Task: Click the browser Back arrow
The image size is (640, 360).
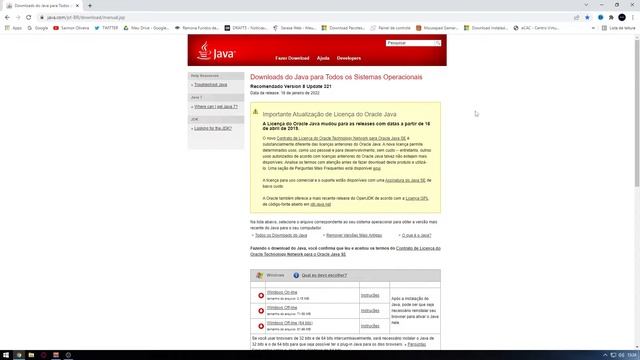Action: pyautogui.click(x=7, y=18)
